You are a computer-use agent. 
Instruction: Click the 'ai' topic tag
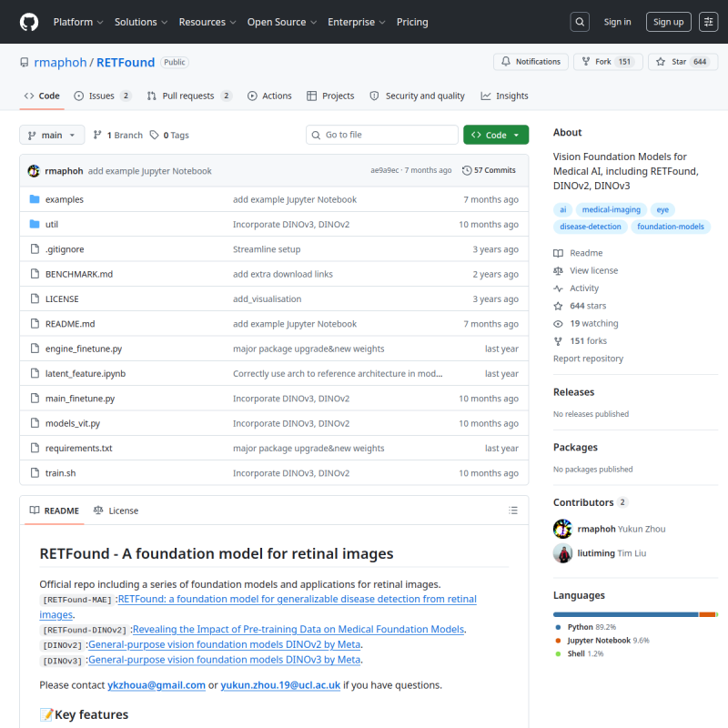pyautogui.click(x=562, y=210)
